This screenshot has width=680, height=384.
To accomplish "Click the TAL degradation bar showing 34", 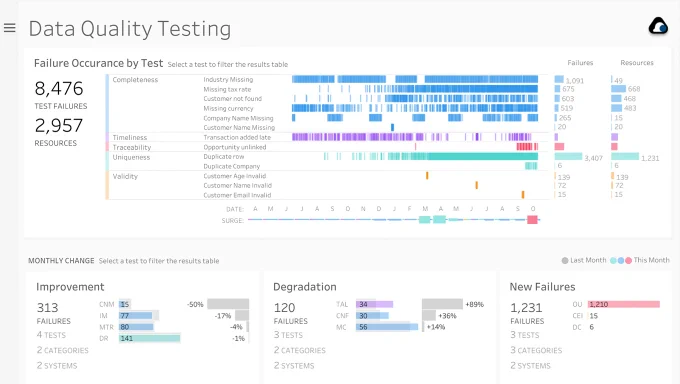I will 374,304.
